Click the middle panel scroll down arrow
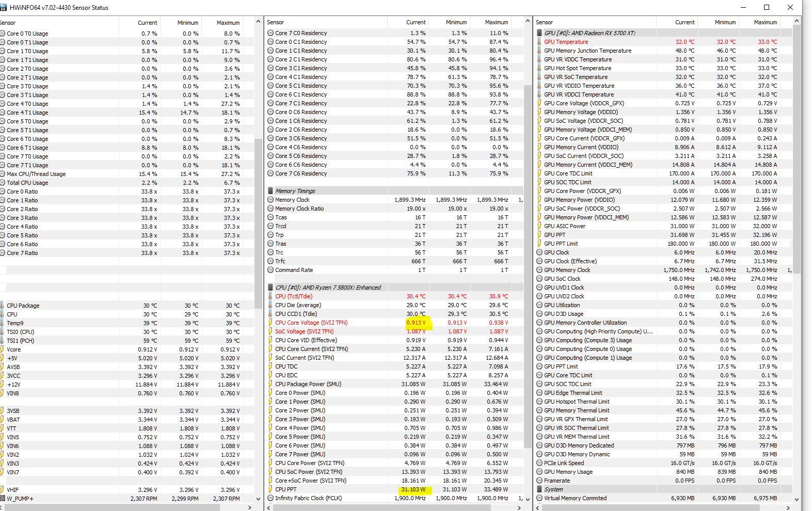 tap(528, 499)
